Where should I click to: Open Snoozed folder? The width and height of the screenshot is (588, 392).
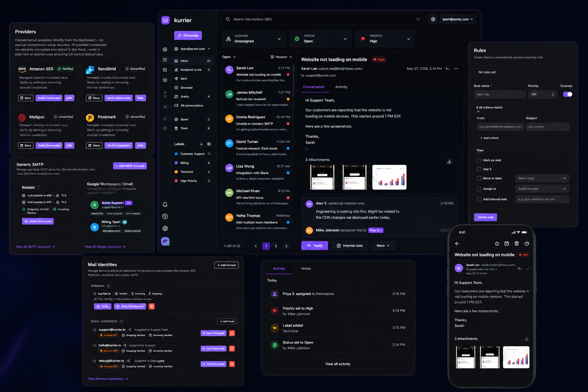tap(193, 88)
